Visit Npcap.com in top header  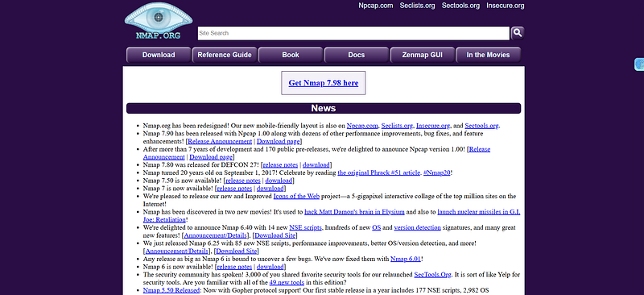[x=375, y=6]
